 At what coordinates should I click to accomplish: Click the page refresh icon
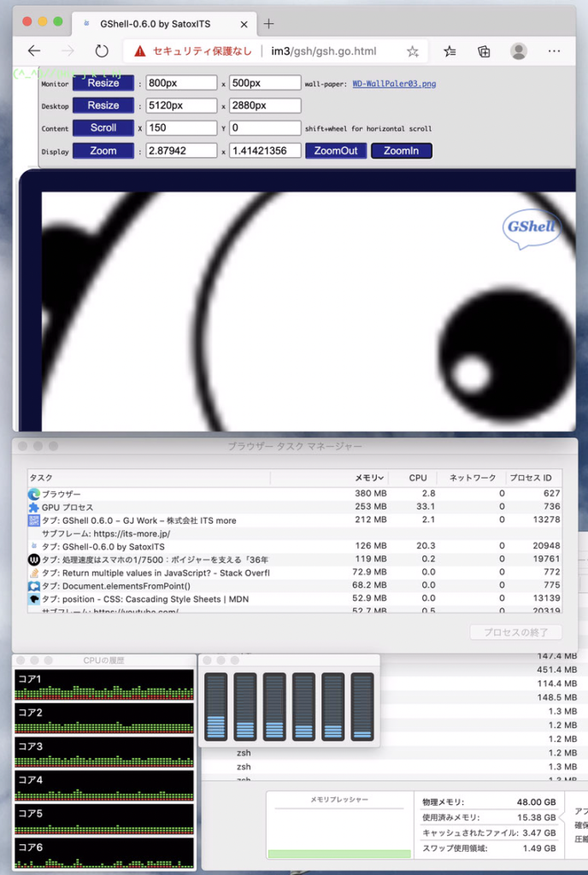pos(102,51)
